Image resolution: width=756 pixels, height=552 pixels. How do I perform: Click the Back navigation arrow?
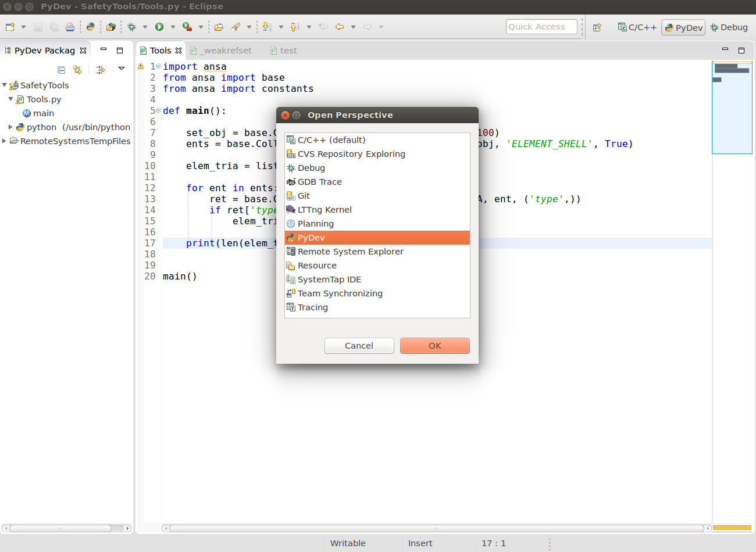coord(340,27)
